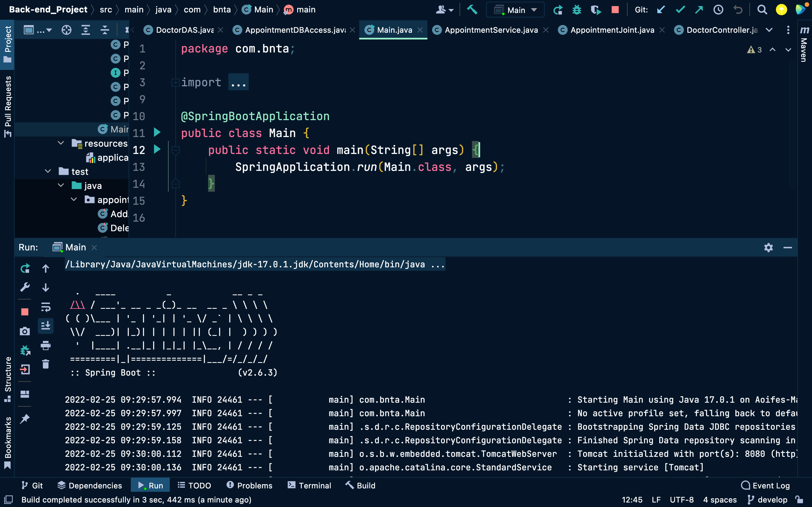Hide the Run tool window
812x507 pixels.
coord(787,248)
